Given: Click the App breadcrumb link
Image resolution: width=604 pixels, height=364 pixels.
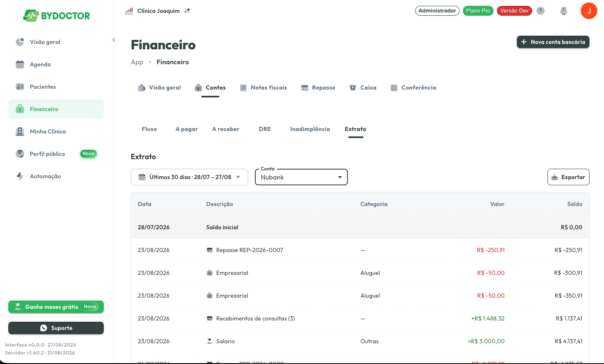Looking at the screenshot, I should click(137, 62).
